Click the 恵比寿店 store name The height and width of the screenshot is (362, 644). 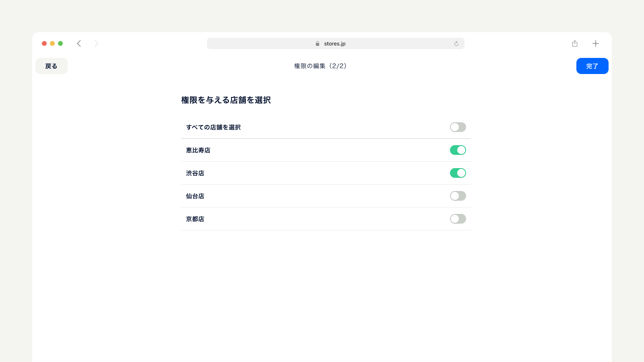pos(198,150)
